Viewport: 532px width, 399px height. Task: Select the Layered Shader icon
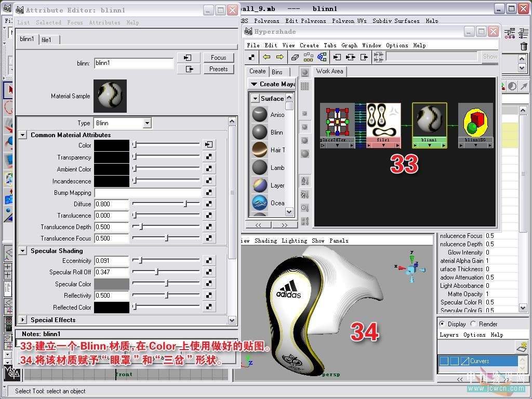[260, 185]
